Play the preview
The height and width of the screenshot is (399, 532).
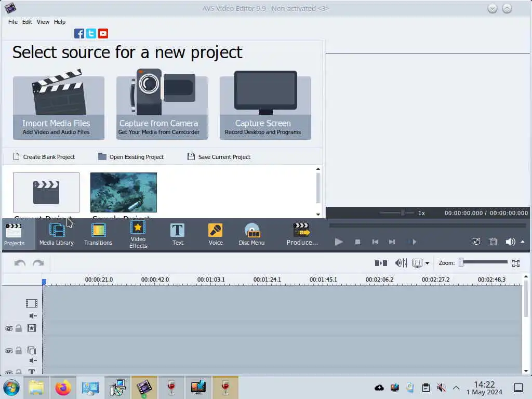tap(339, 242)
